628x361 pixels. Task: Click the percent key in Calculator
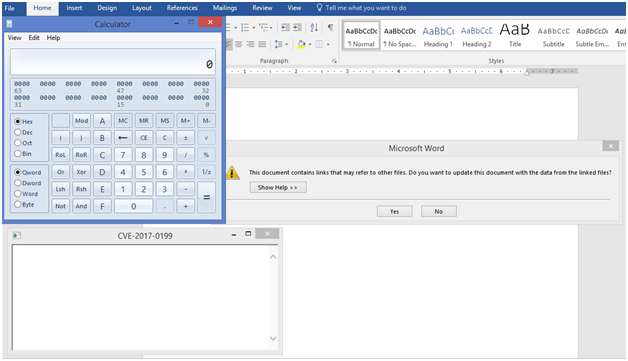click(206, 155)
